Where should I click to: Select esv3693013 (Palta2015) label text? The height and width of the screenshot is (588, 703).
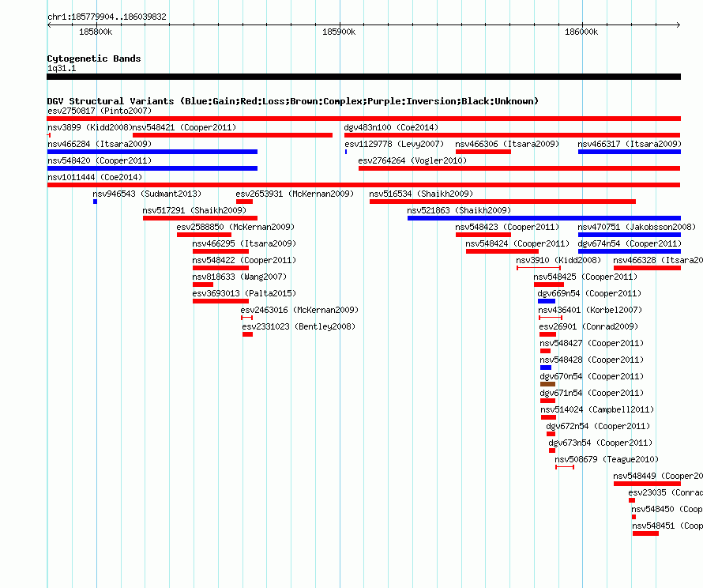coord(244,293)
